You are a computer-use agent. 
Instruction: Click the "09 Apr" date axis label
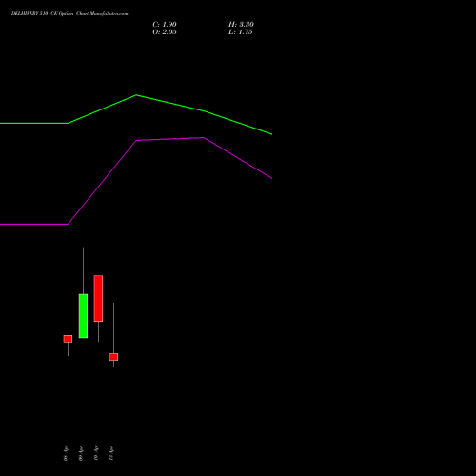pos(81,453)
